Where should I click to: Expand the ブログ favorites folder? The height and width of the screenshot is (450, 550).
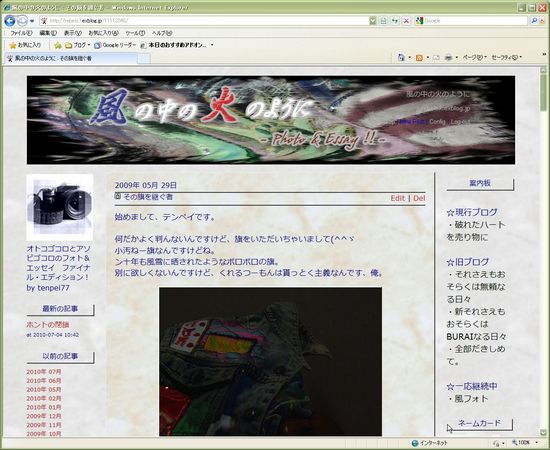(x=78, y=45)
